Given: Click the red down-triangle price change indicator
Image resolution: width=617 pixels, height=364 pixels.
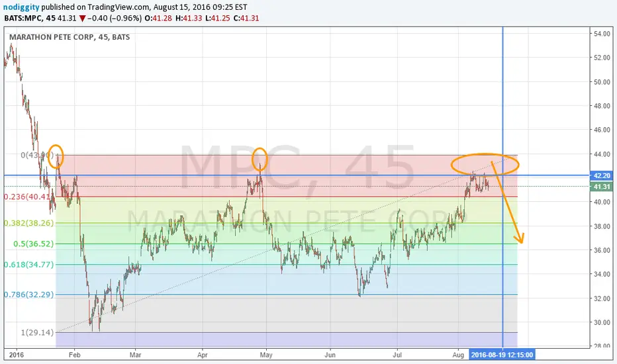Looking at the screenshot, I should click(x=82, y=18).
